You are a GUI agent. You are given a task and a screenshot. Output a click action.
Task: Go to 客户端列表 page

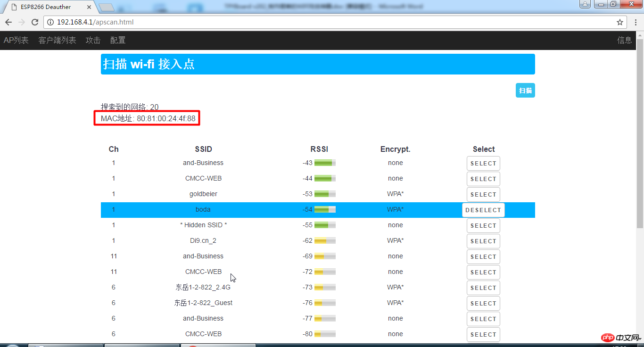57,41
